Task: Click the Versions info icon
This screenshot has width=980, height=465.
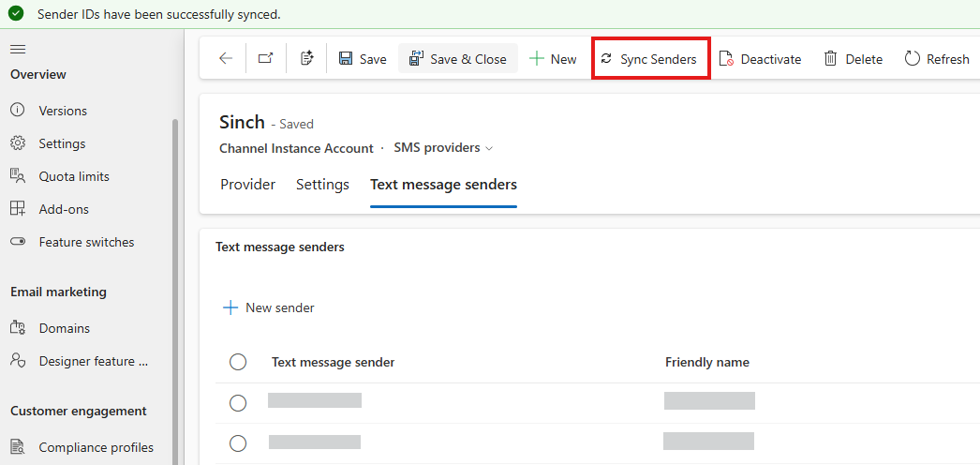Action: coord(18,110)
